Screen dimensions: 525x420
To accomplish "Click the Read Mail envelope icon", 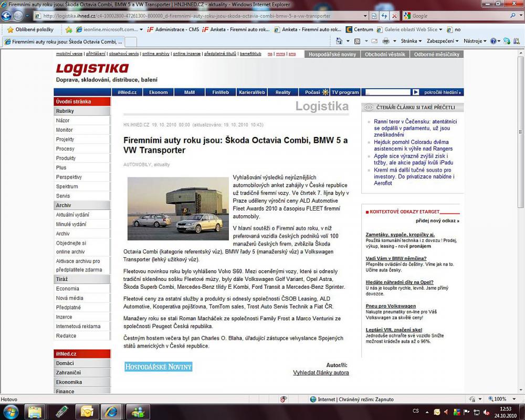I will (375, 41).
